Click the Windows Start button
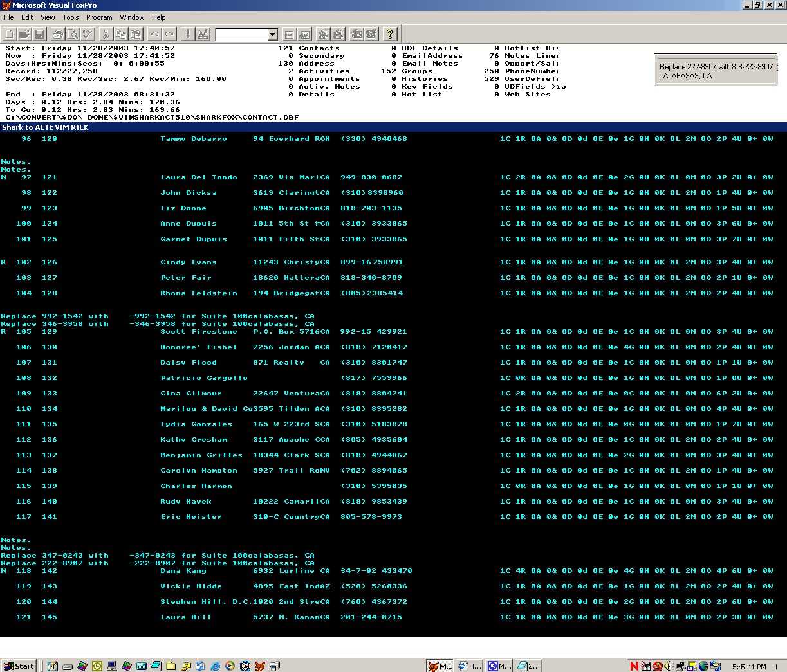This screenshot has height=672, width=787. tap(18, 666)
